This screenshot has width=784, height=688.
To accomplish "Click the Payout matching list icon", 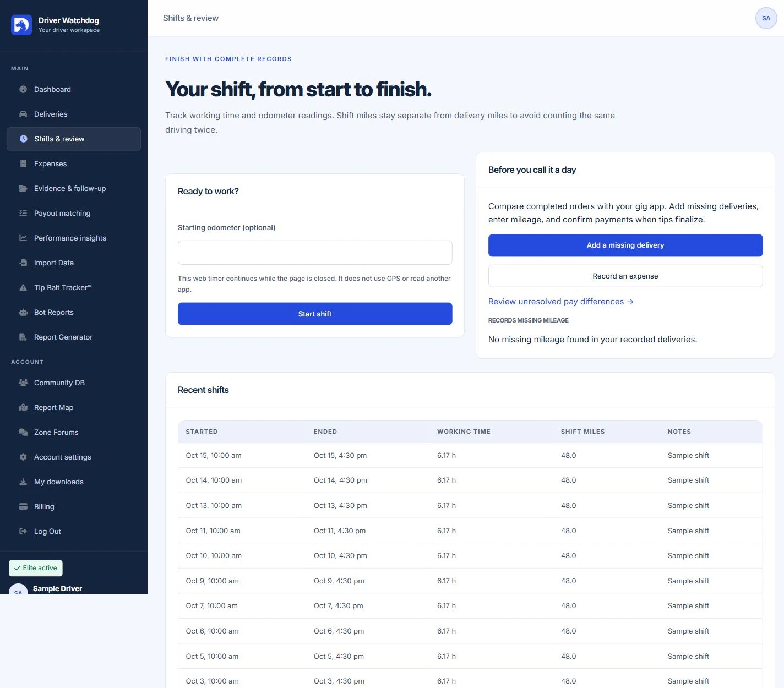I will [x=23, y=213].
